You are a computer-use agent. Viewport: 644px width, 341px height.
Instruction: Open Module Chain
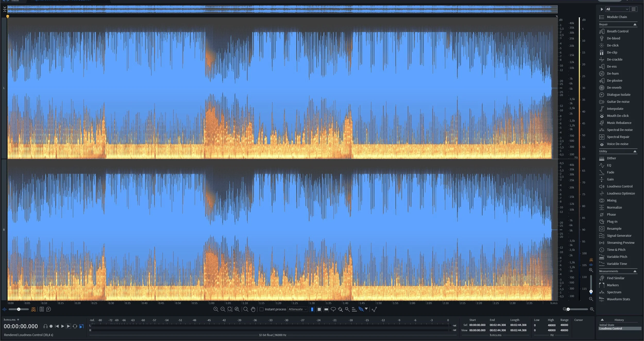[617, 17]
